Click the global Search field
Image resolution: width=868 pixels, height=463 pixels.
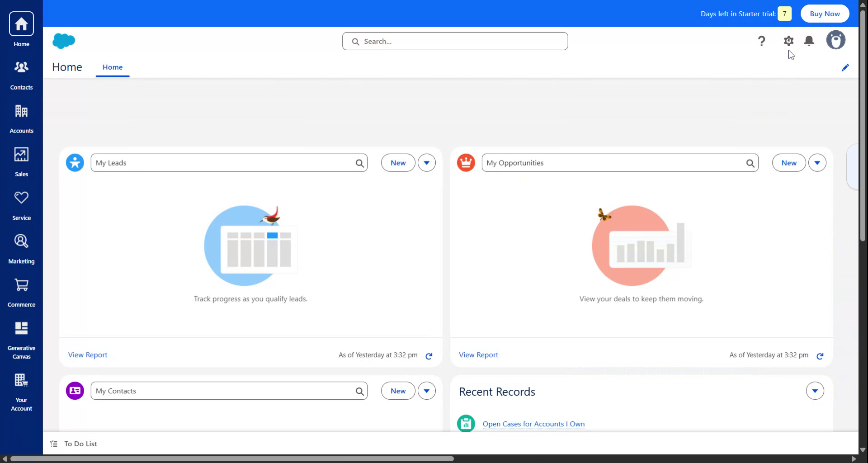point(455,41)
